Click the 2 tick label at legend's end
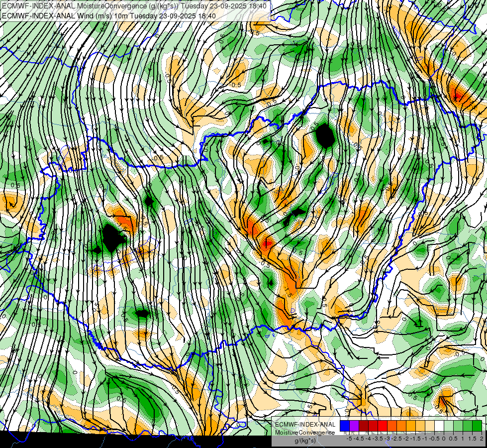This screenshot has height=448, width=487. 482,439
